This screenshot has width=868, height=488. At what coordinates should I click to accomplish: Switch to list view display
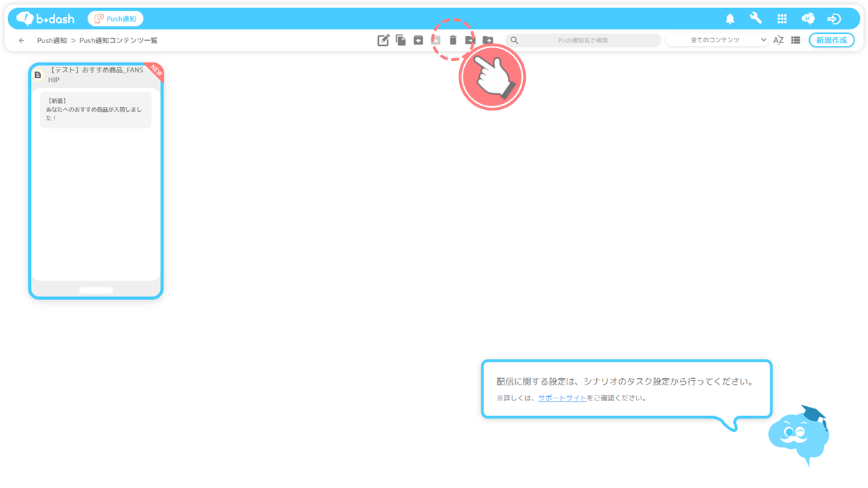(x=796, y=40)
